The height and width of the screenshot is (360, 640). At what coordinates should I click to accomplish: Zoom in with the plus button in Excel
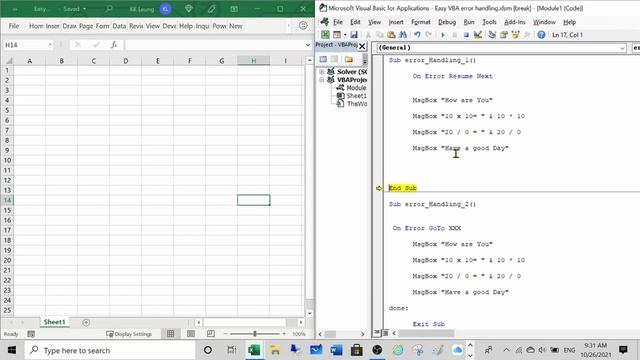pyautogui.click(x=284, y=334)
